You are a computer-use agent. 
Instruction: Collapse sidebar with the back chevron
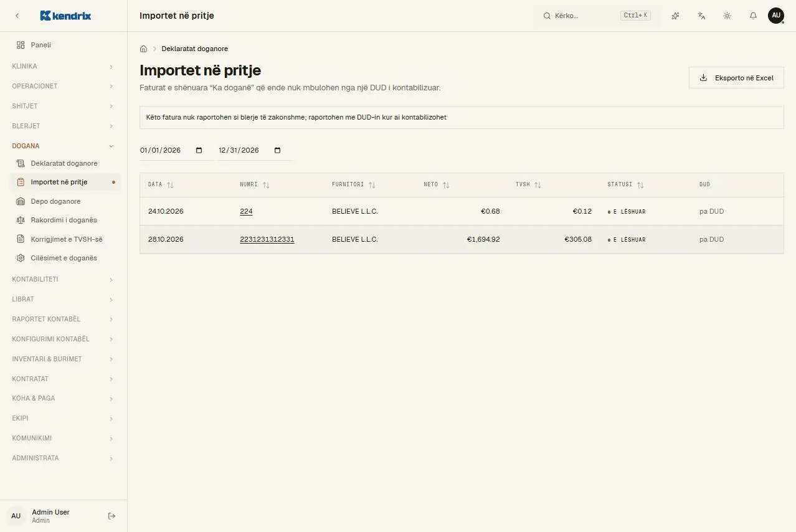(x=17, y=16)
